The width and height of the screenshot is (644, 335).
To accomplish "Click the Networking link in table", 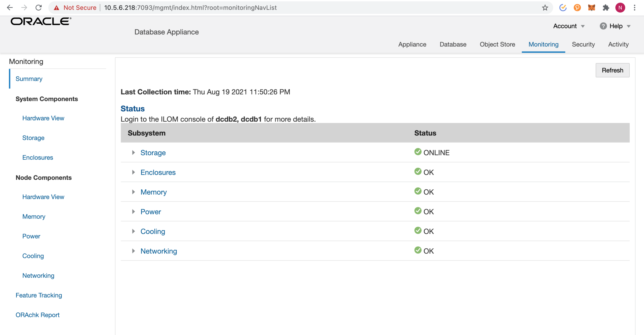I will tap(159, 251).
